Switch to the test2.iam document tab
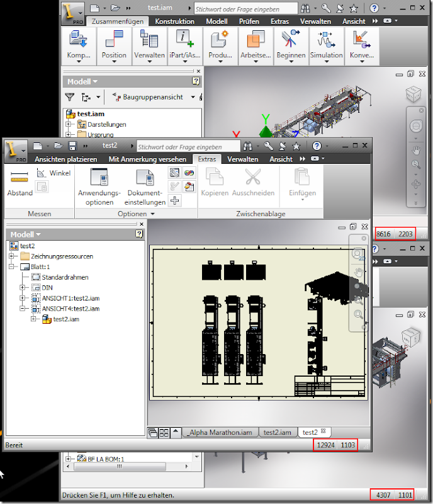 [277, 432]
